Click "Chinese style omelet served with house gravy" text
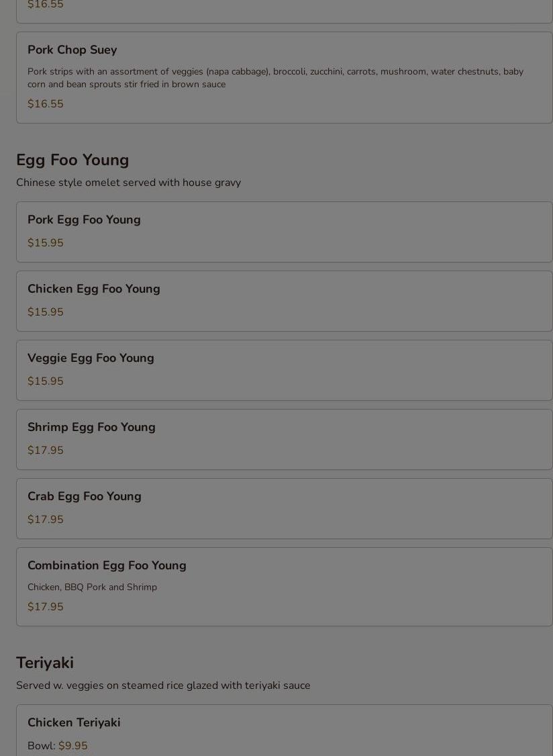Screen dimensions: 553x756 click(128, 183)
